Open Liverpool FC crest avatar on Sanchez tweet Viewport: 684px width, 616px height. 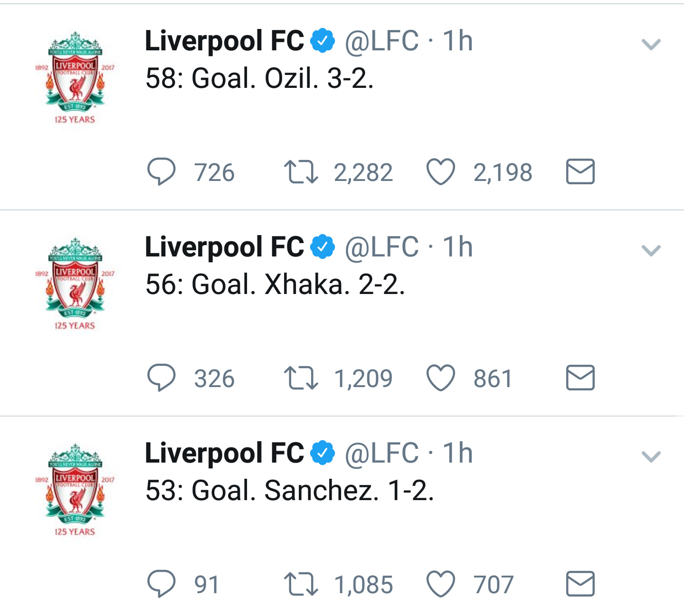click(75, 490)
